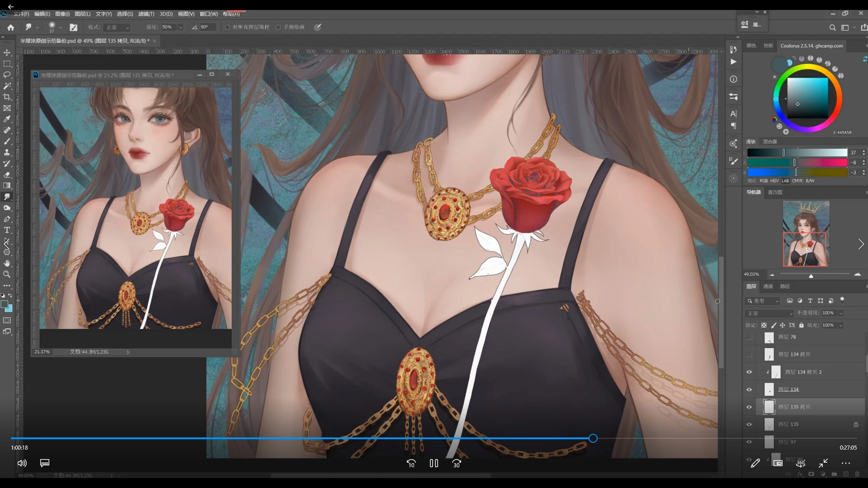
Task: Open the brush mode dropdown
Action: pos(118,28)
